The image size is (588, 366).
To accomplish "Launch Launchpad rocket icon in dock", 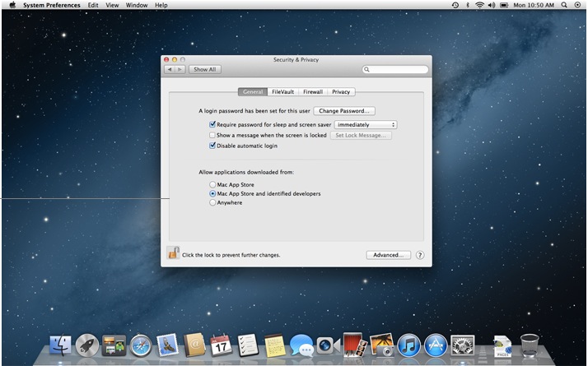I will 87,345.
